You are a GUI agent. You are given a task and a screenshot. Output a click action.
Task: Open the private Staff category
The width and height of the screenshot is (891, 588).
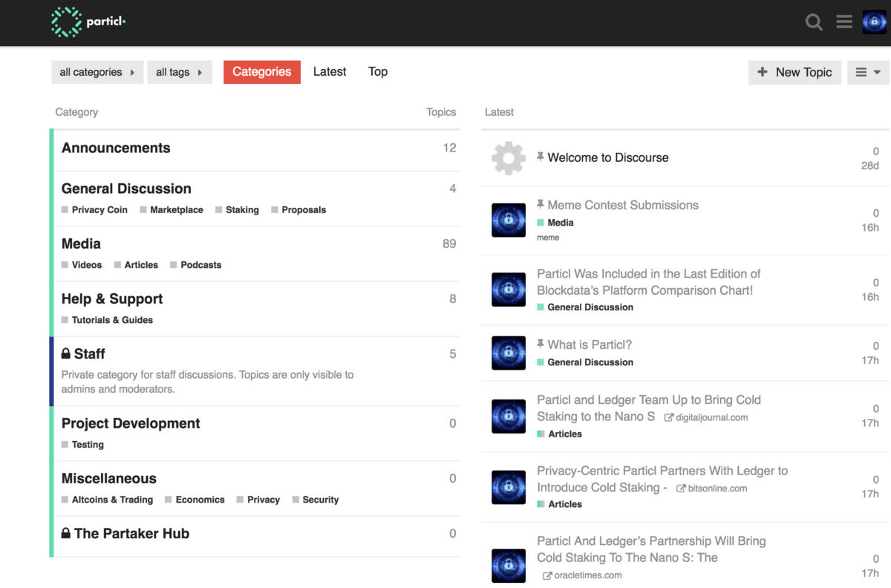[89, 353]
